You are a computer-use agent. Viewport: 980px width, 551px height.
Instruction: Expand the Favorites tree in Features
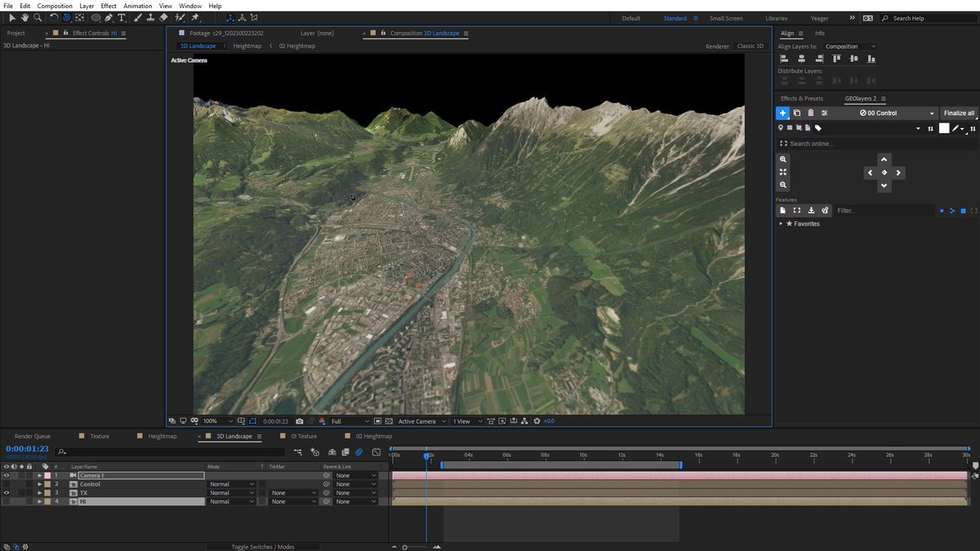[781, 224]
